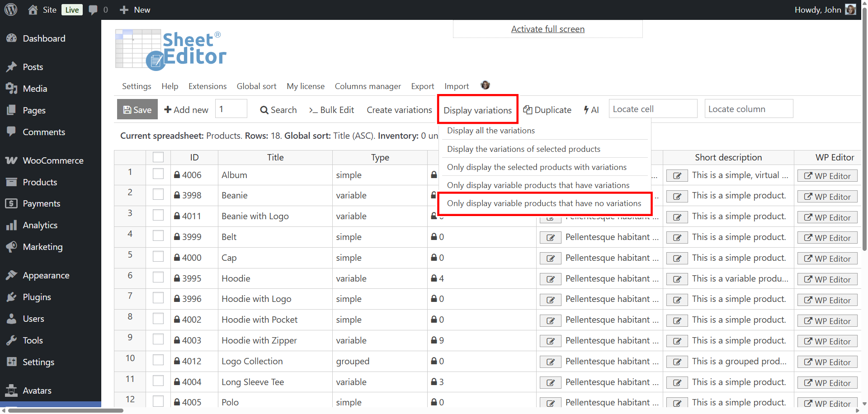Open Marketing from the sidebar
Image resolution: width=868 pixels, height=414 pixels.
click(x=42, y=247)
